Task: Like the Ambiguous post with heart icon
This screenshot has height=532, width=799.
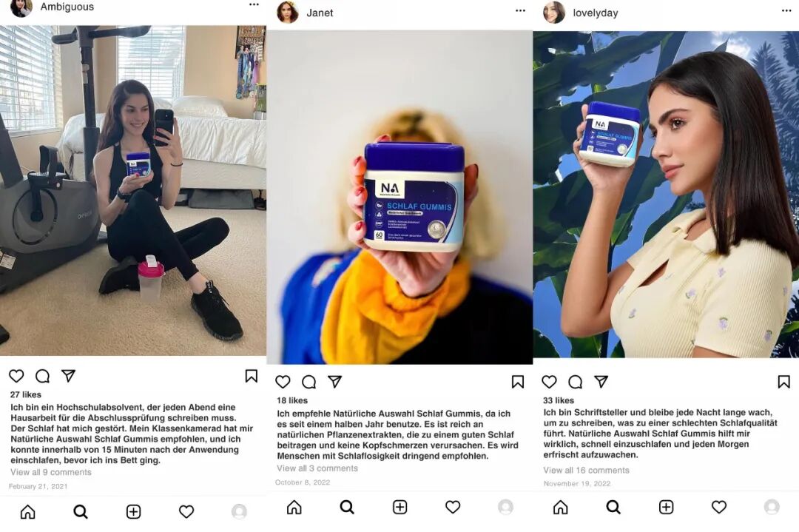Action: click(16, 376)
